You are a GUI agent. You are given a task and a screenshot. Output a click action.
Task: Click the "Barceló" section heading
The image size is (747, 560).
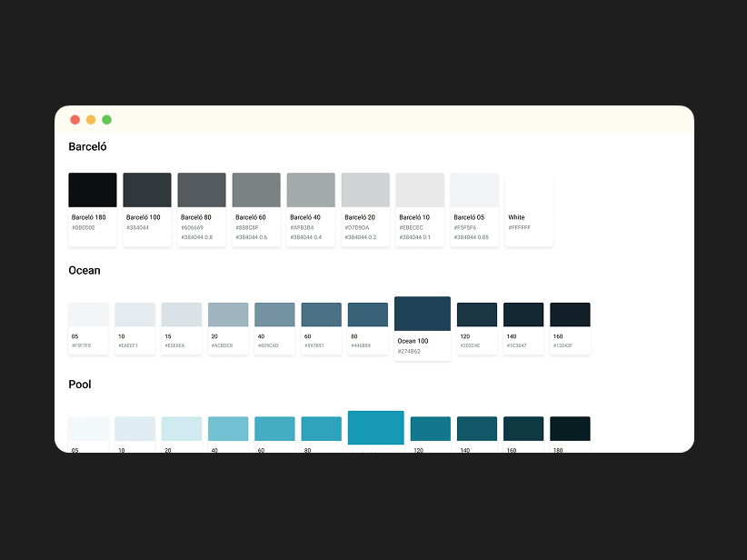87,146
